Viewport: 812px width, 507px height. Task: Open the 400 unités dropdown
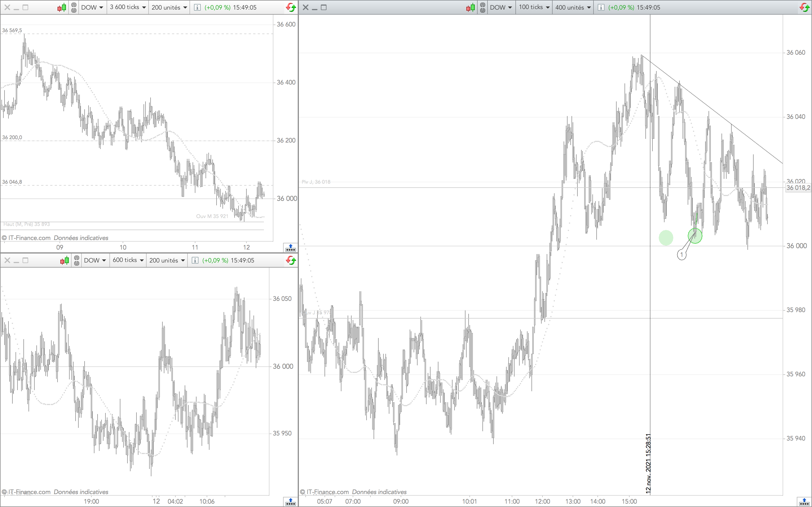[x=573, y=7]
